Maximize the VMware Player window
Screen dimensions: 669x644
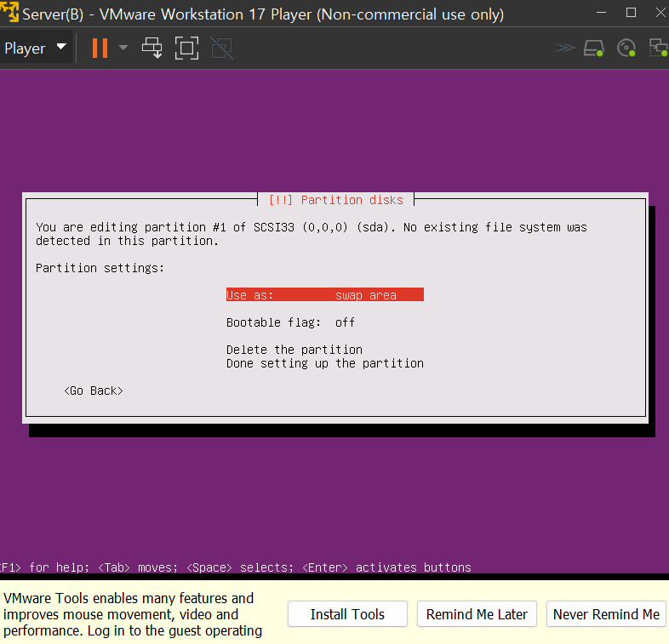coord(631,13)
